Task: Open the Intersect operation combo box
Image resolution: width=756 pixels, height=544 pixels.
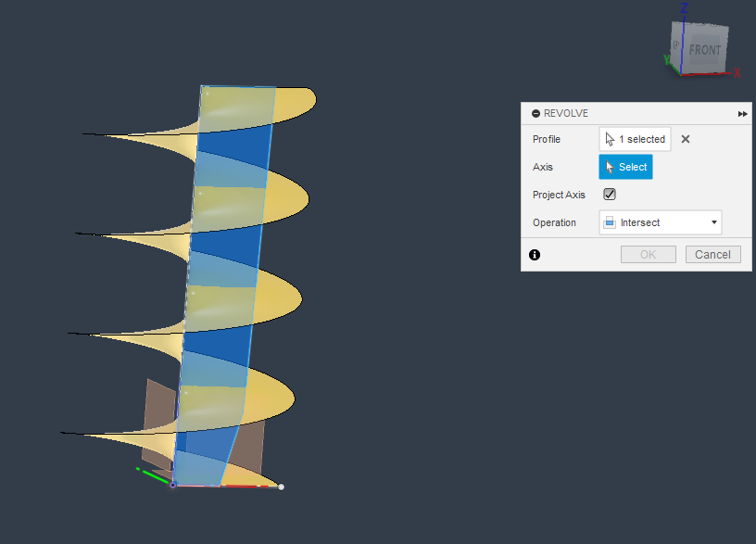Action: [660, 222]
